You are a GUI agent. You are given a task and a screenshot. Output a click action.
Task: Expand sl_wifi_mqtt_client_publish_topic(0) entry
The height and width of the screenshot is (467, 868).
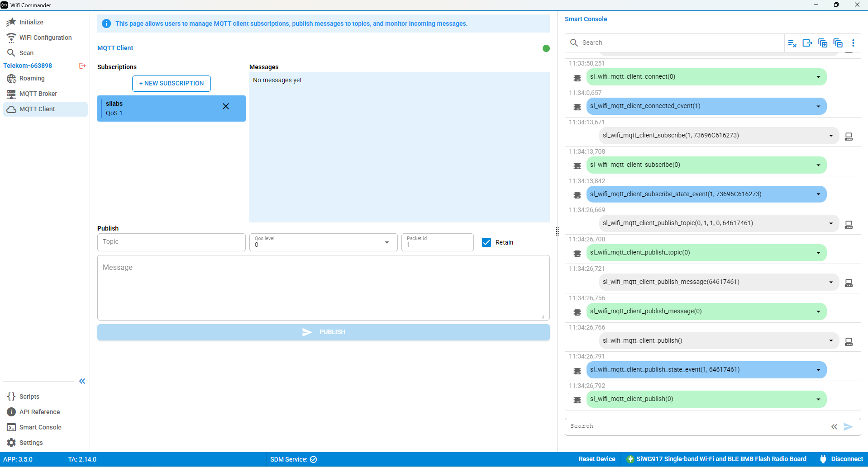[x=818, y=253]
